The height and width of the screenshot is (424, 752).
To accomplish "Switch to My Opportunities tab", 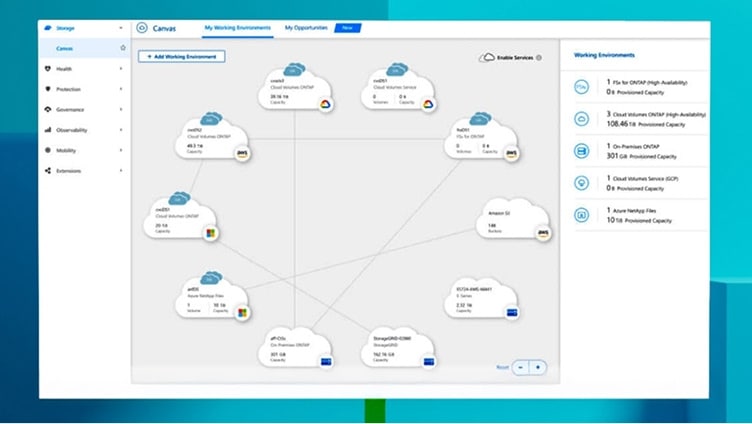I will 304,28.
